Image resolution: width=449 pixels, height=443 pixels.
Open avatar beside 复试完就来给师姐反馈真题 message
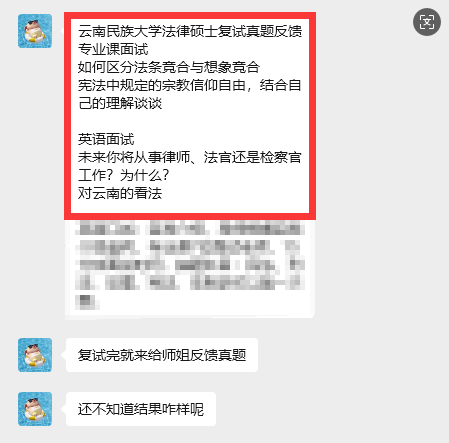pyautogui.click(x=35, y=355)
